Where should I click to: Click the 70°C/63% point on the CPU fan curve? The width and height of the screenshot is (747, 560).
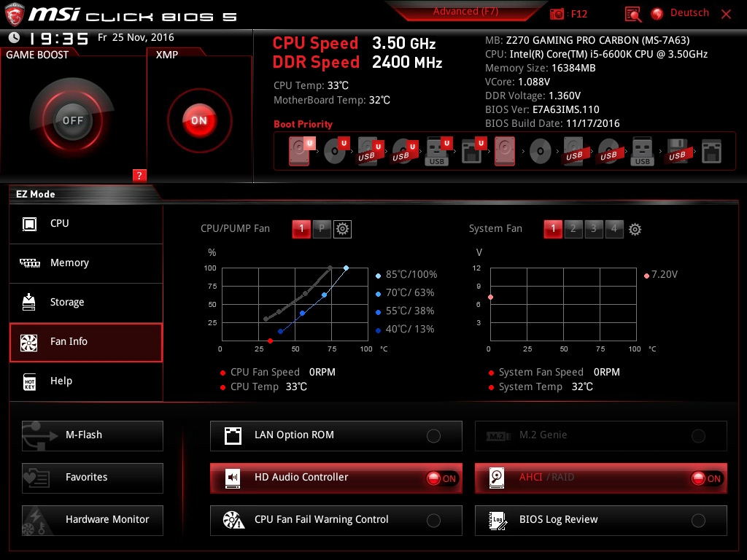click(x=324, y=295)
